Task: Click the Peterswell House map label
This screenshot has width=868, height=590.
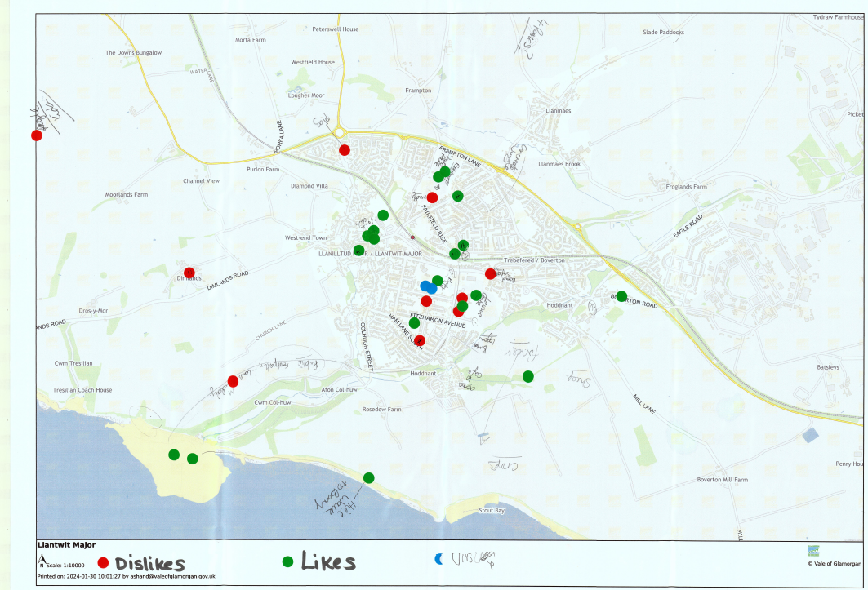Action: pos(335,29)
